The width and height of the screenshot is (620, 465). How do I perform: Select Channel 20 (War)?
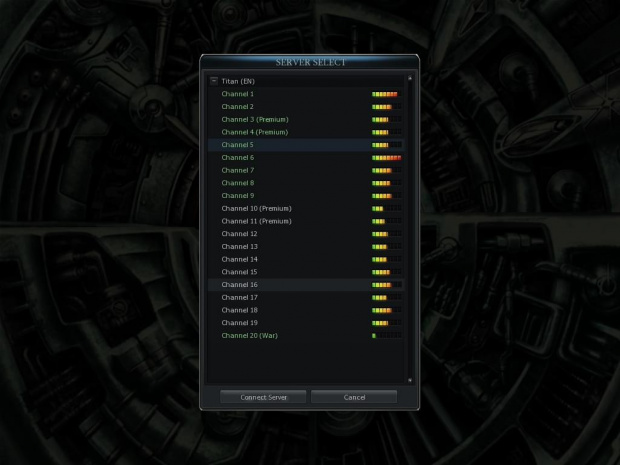306,335
